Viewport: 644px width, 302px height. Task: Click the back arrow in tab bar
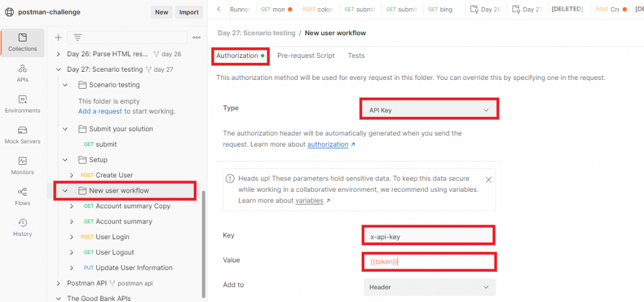tap(218, 9)
